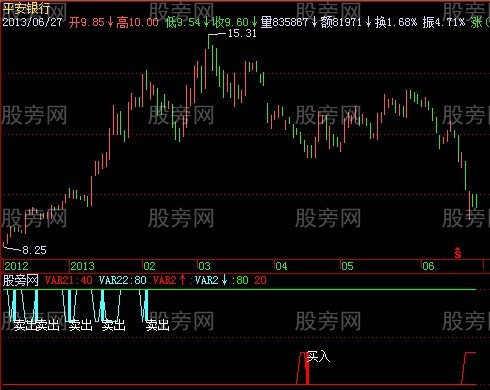Select the 02 month marker
This screenshot has height=390, width=490.
point(149,266)
